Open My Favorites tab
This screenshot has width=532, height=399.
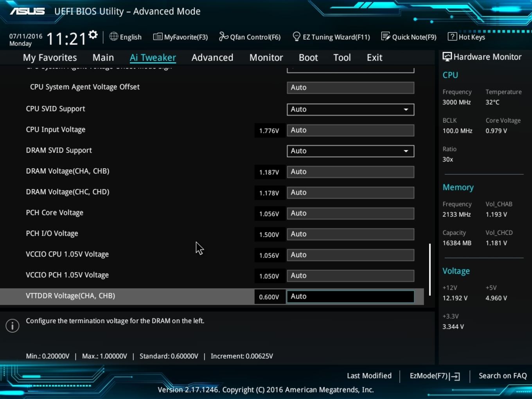[x=50, y=58]
